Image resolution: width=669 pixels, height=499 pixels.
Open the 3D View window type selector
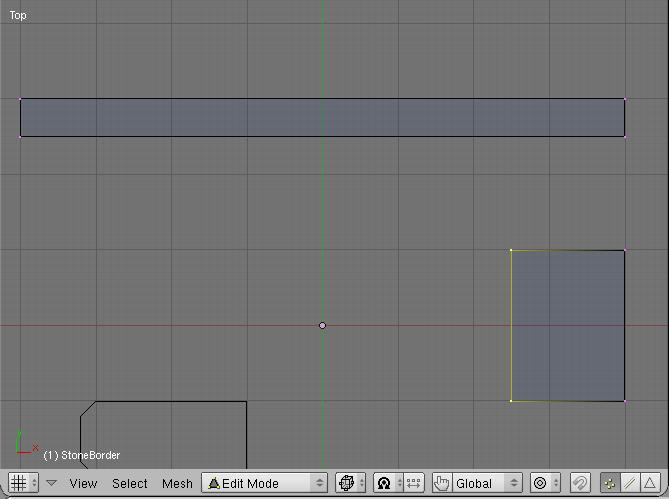(x=23, y=483)
